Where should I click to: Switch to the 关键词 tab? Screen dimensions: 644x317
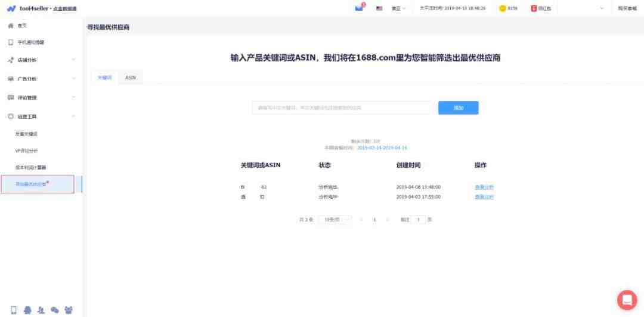pos(105,77)
